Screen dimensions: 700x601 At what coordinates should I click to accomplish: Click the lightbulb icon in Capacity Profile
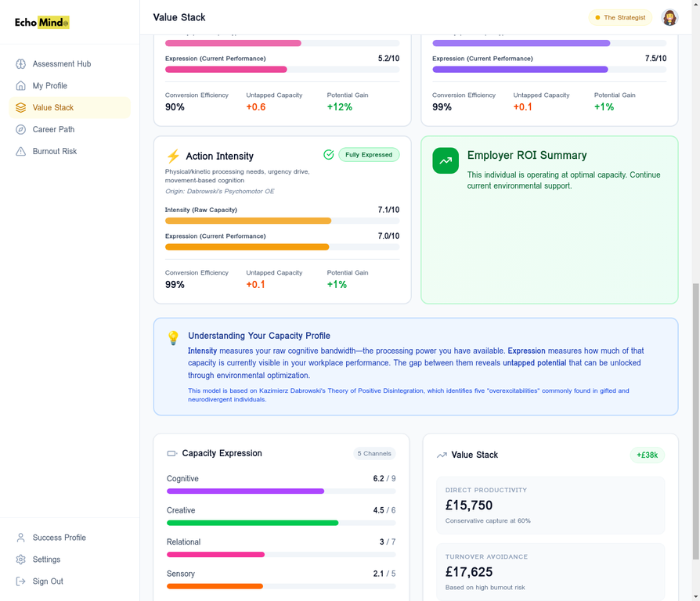173,338
